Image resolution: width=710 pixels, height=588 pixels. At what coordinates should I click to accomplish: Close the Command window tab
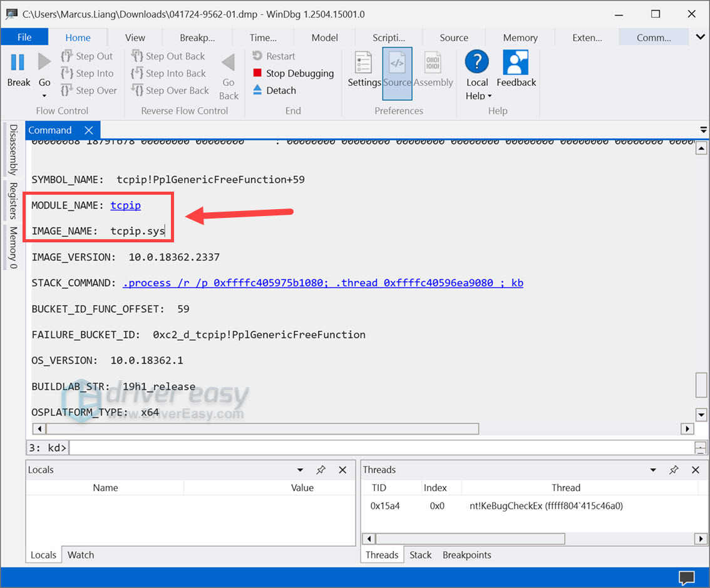pyautogui.click(x=89, y=130)
